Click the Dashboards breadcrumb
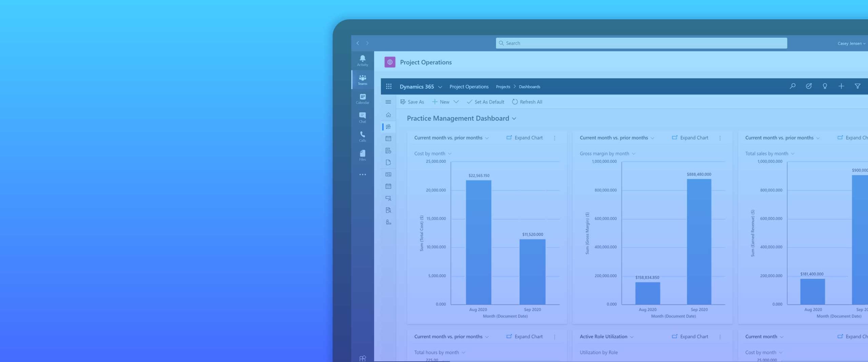This screenshot has width=868, height=362. (529, 87)
